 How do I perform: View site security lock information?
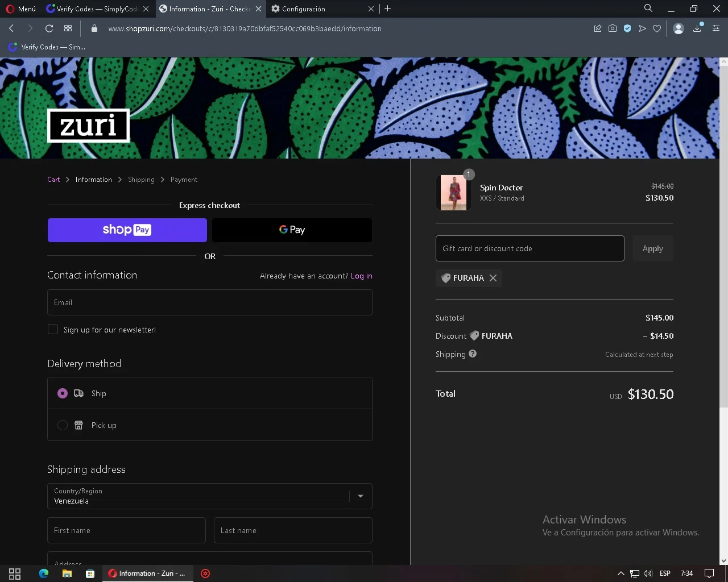tap(94, 28)
